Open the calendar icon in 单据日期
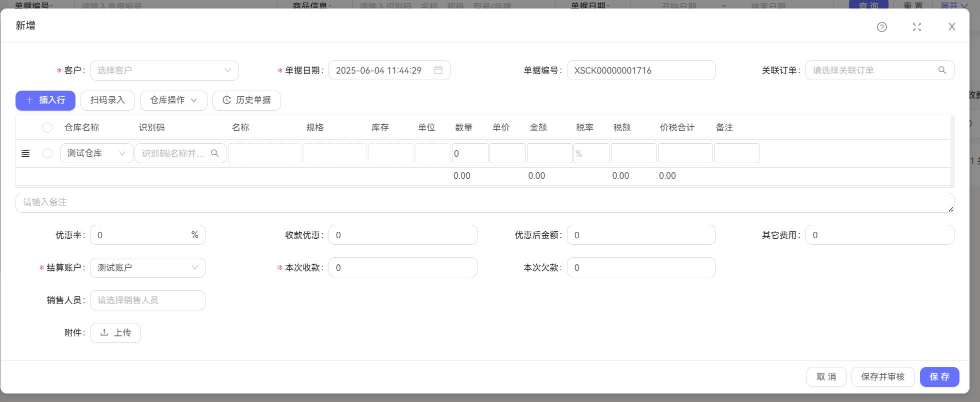This screenshot has height=402, width=980. (x=438, y=70)
